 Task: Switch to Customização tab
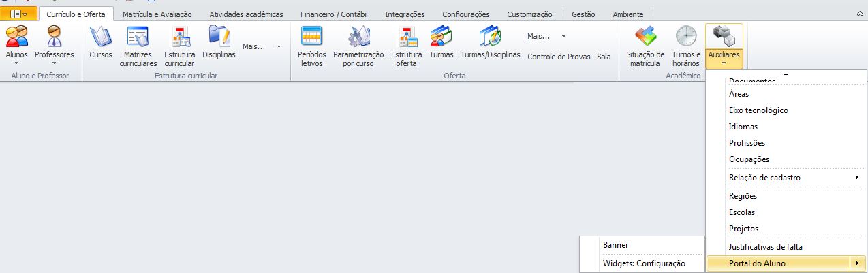tap(530, 14)
